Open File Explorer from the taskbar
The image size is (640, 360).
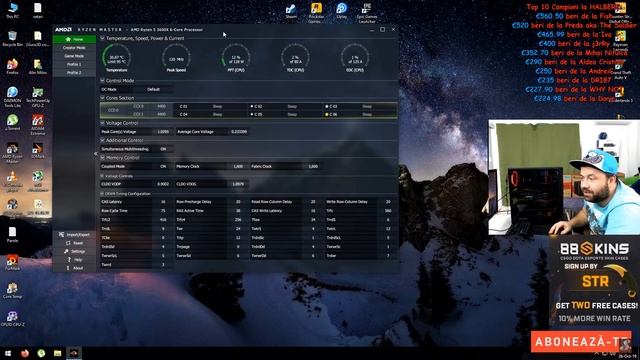58,353
